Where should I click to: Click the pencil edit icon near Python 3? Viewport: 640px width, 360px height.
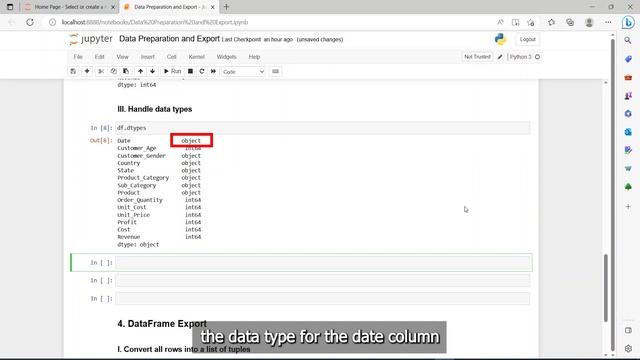tap(500, 57)
